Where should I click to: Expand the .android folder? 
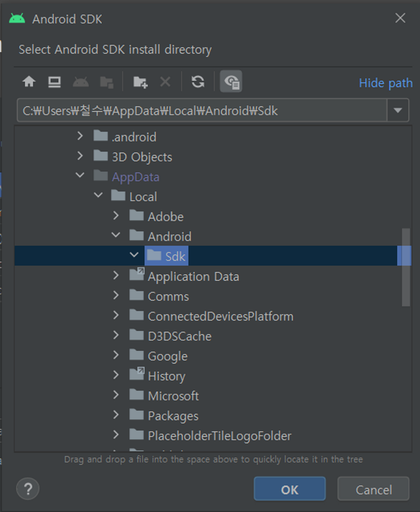80,136
